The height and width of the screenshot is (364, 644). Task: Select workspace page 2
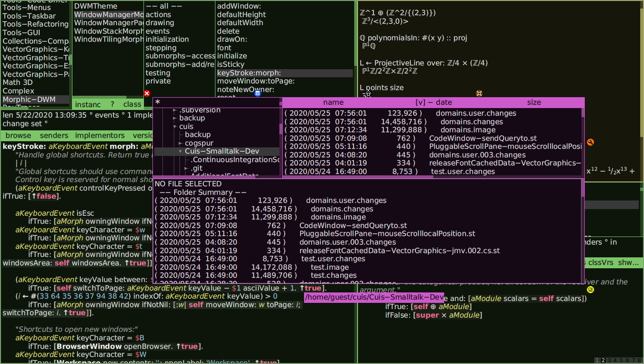603,361
